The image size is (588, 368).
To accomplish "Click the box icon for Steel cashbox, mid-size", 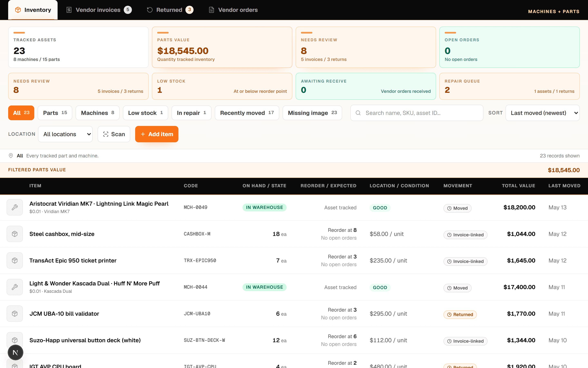I will (14, 234).
